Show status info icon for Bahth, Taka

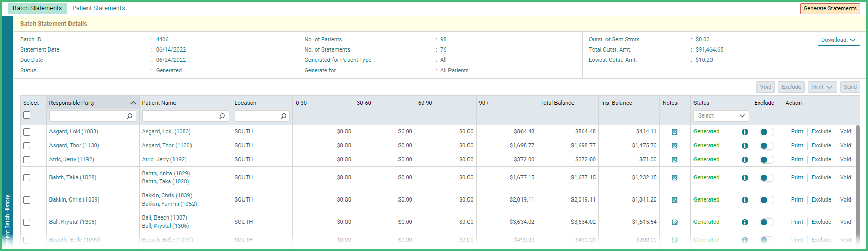point(744,178)
